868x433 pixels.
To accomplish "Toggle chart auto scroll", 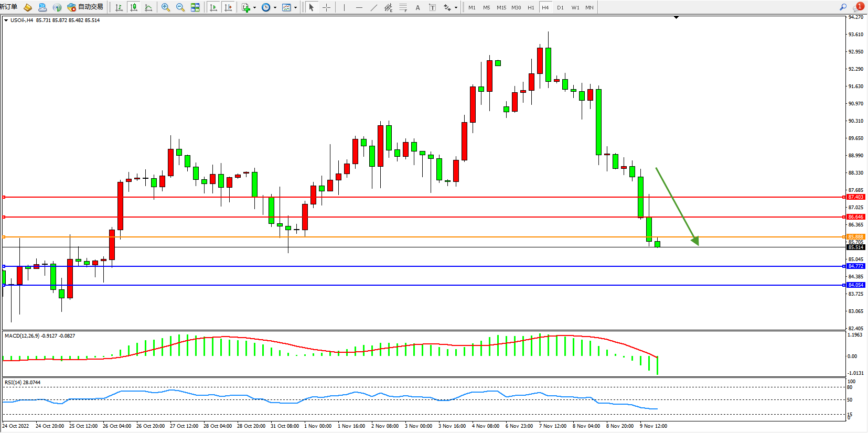I will tap(213, 7).
